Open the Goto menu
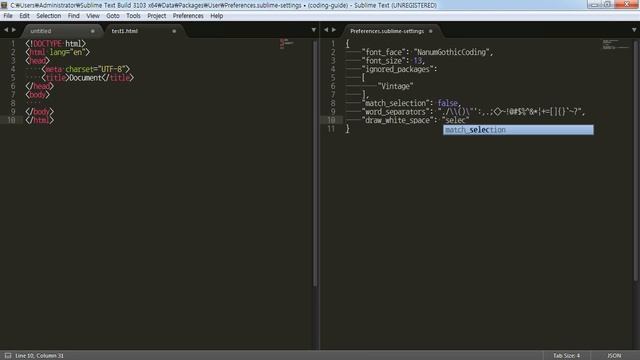Viewport: 640px width, 360px height. click(x=113, y=16)
